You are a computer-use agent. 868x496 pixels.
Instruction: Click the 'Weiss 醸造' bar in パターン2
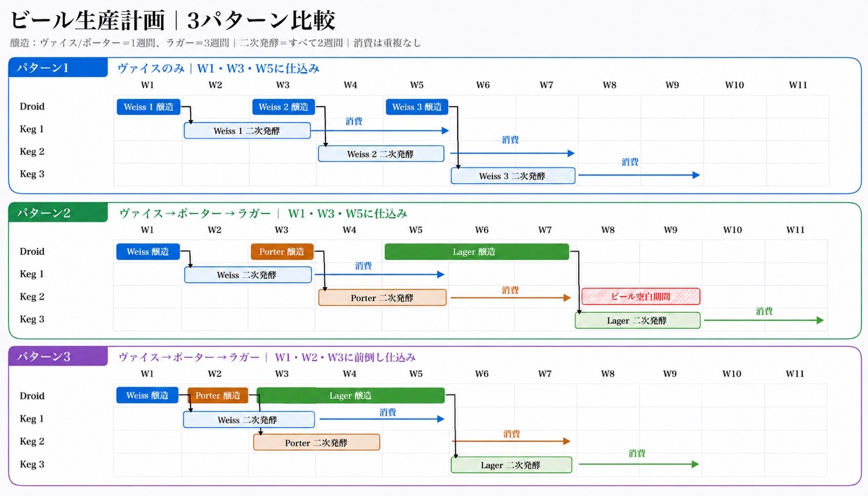pos(148,251)
